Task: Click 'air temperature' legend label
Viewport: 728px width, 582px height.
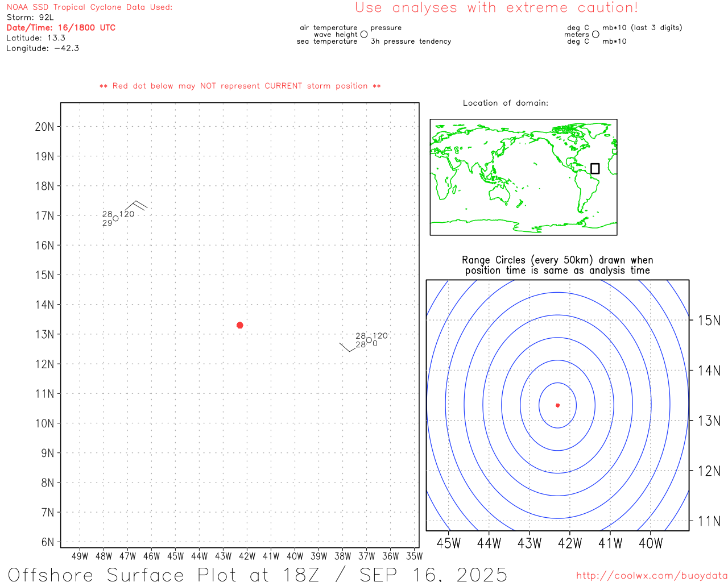Action: click(329, 27)
